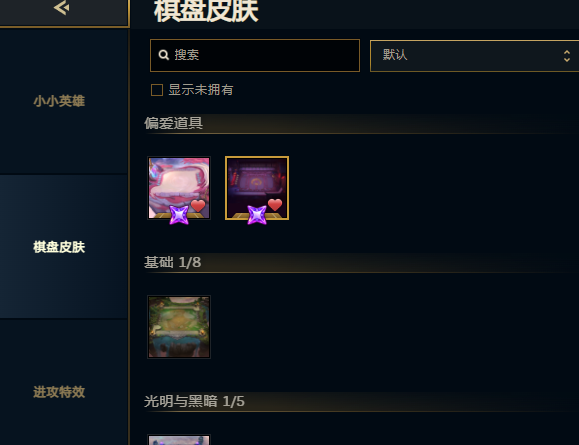This screenshot has height=445, width=579.
Task: Select the 棋盘皮肤 sidebar tab
Action: (x=59, y=247)
